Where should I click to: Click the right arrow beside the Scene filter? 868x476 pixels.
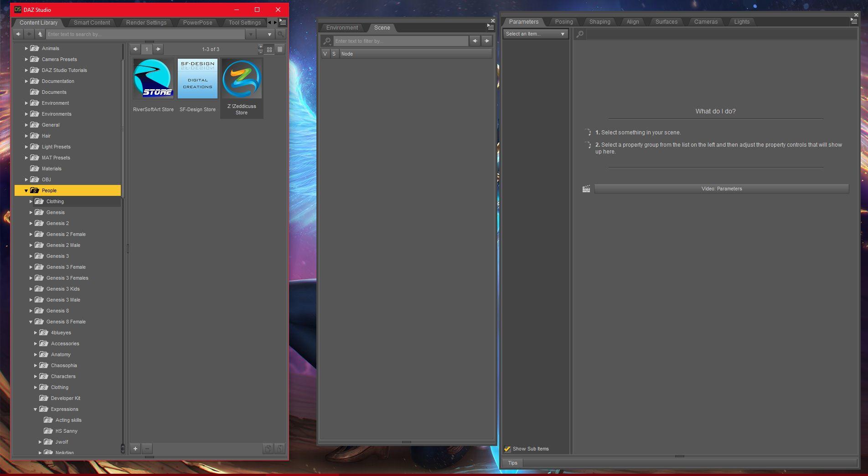(x=487, y=41)
